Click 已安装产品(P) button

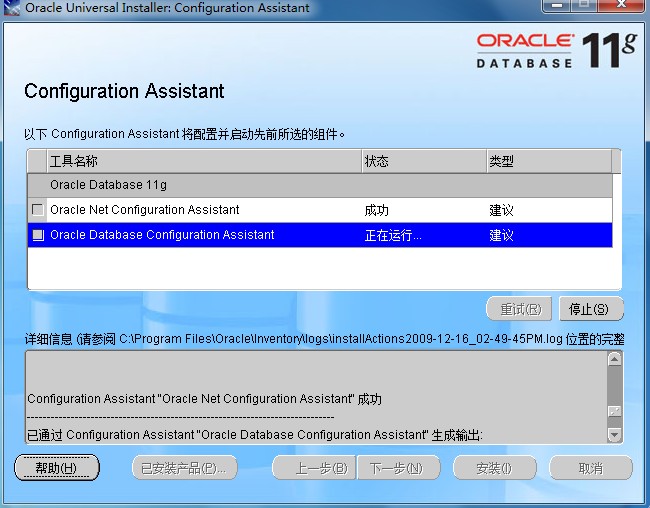(184, 468)
